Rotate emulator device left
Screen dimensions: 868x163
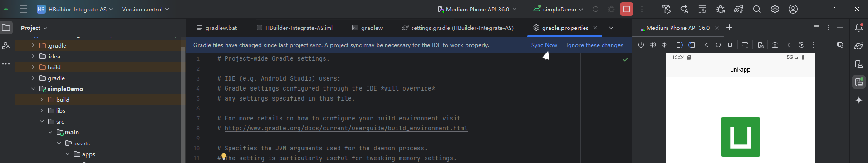[x=679, y=45]
